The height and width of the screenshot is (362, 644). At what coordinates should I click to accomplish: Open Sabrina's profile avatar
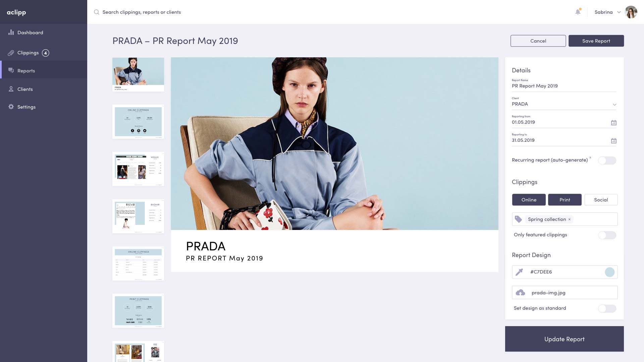tap(631, 12)
